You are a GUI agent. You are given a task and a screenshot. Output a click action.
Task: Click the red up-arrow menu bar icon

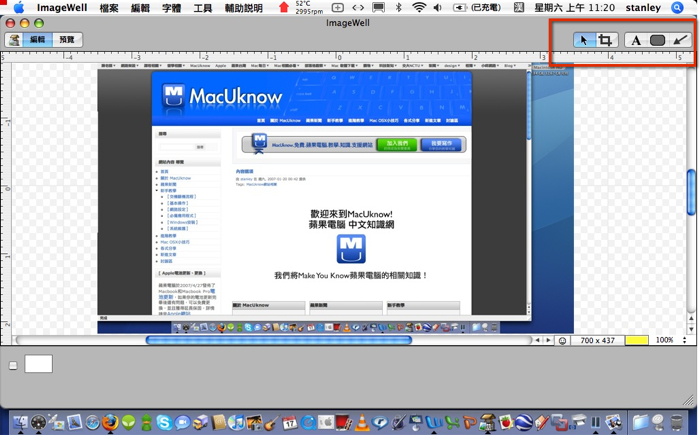pyautogui.click(x=283, y=7)
